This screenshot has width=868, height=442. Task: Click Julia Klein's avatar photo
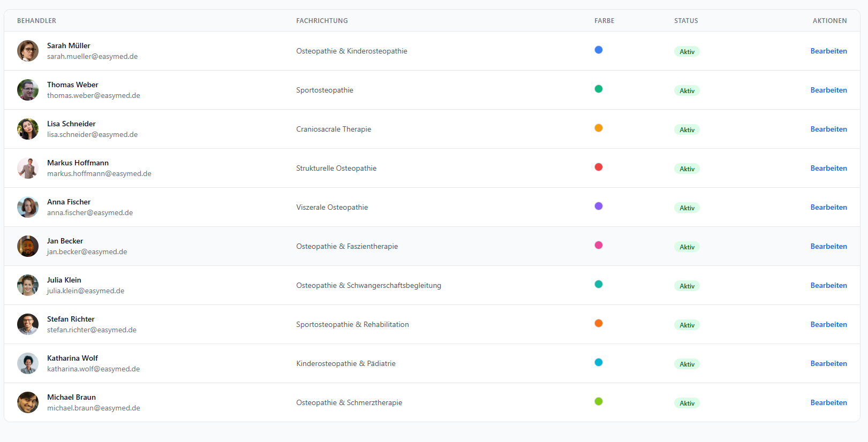pos(28,285)
